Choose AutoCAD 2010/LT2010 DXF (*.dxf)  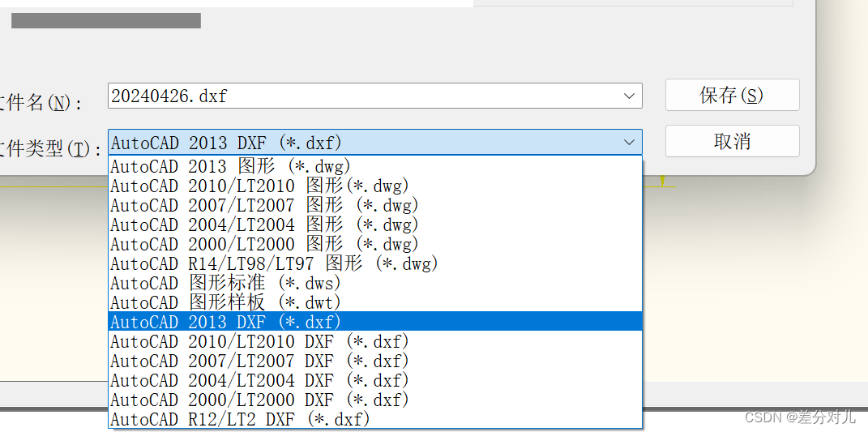pos(375,340)
